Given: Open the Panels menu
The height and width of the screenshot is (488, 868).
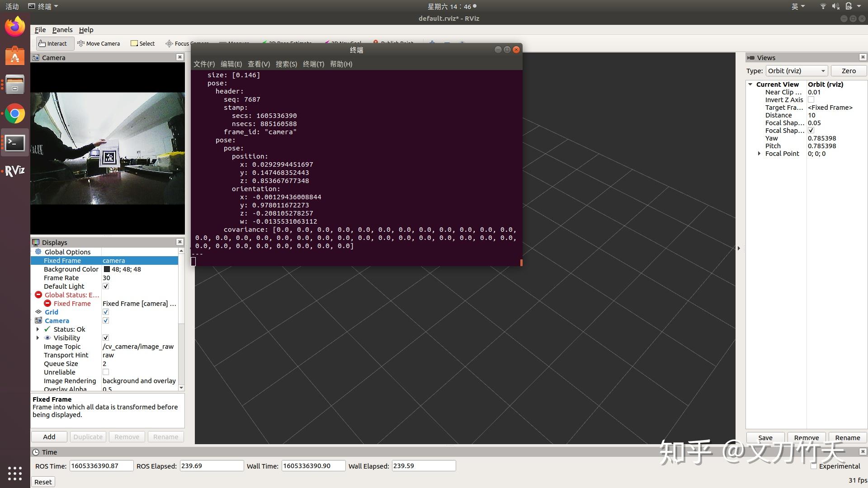Looking at the screenshot, I should point(62,30).
